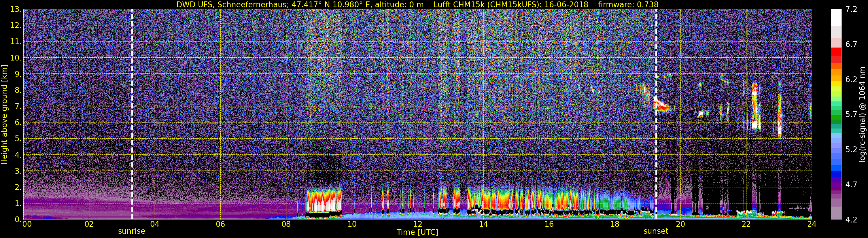Click time axis tick label 22
The image size is (868, 238).
(x=746, y=224)
